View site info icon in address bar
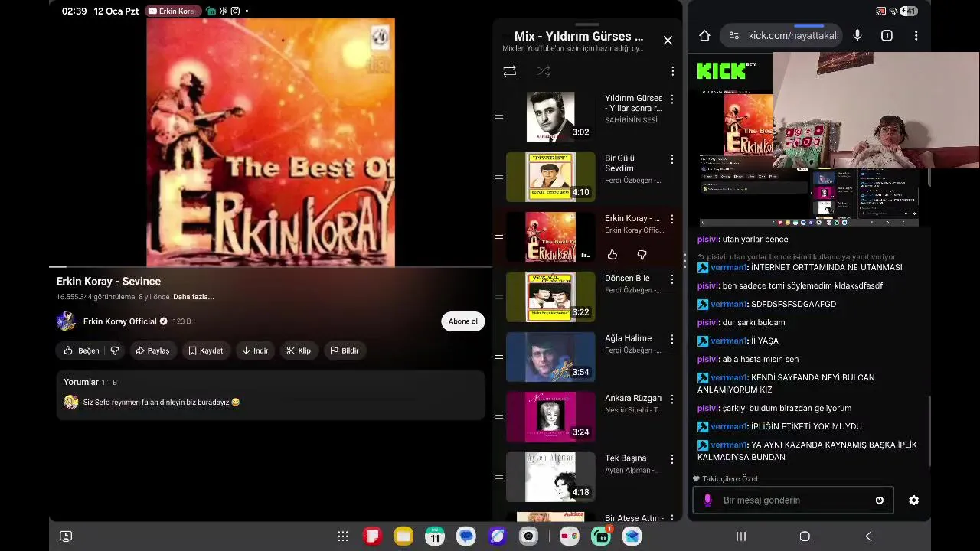980x551 pixels. [733, 36]
